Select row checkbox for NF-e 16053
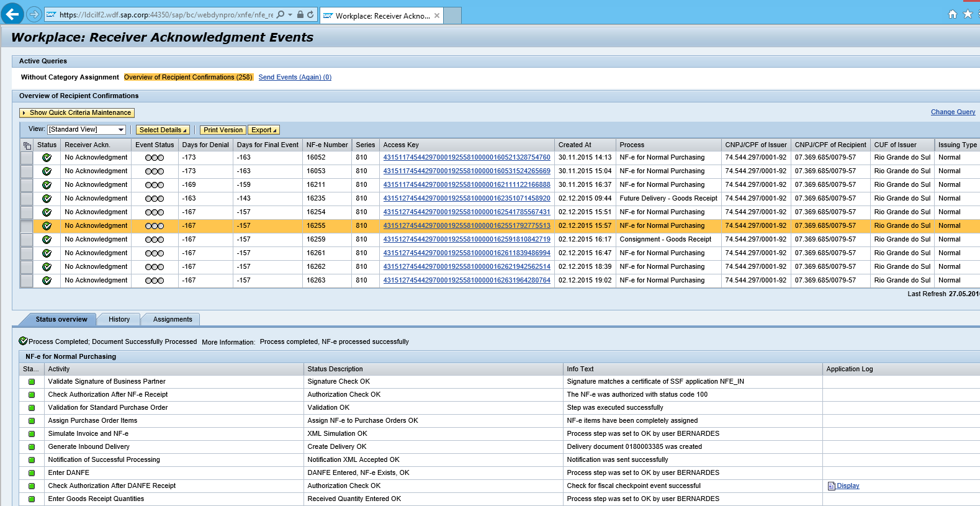 (27, 171)
